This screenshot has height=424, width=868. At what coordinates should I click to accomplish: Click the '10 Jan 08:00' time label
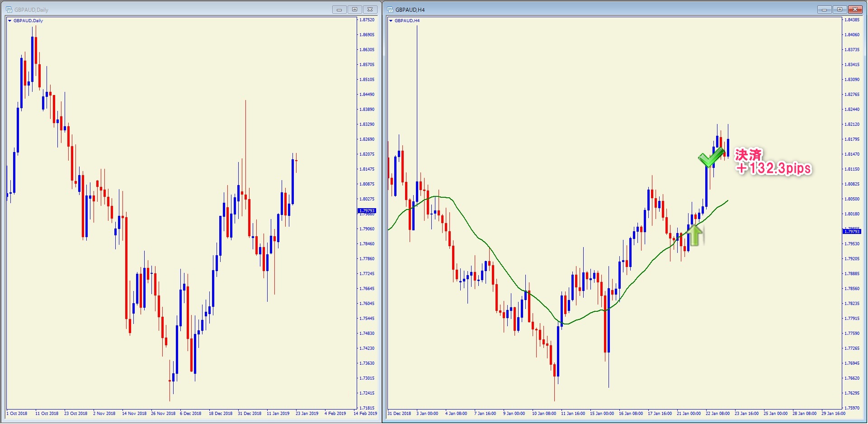tap(544, 414)
